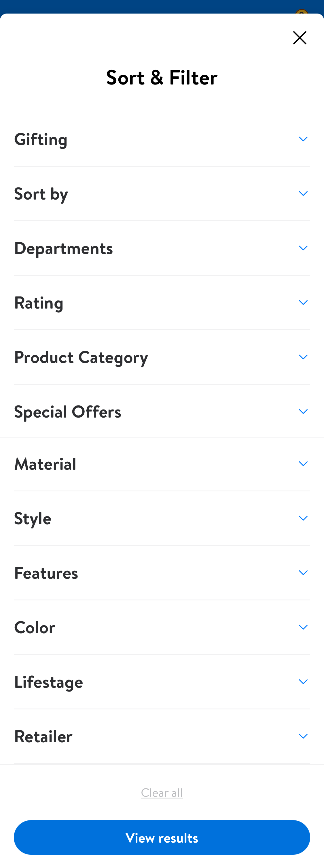Viewport: 324px width, 868px height.
Task: Expand the Features section
Action: 162,573
